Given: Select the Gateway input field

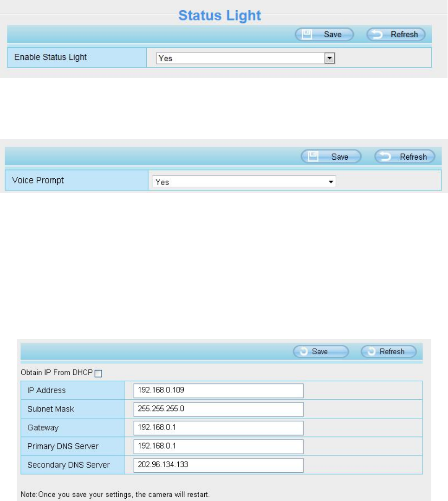Looking at the screenshot, I should pos(218,428).
